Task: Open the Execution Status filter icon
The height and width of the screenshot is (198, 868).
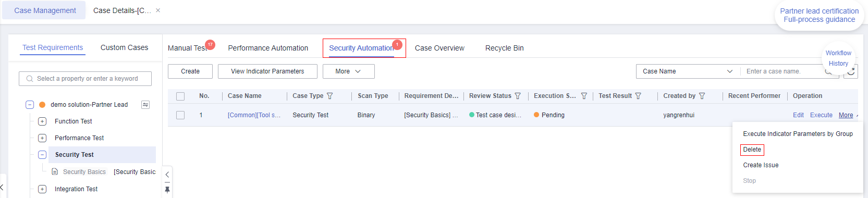Action: click(584, 96)
